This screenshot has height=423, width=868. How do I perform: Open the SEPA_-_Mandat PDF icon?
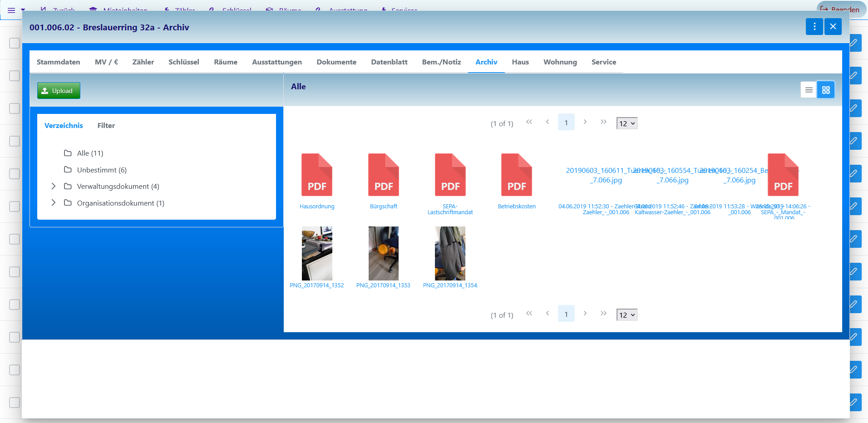783,175
